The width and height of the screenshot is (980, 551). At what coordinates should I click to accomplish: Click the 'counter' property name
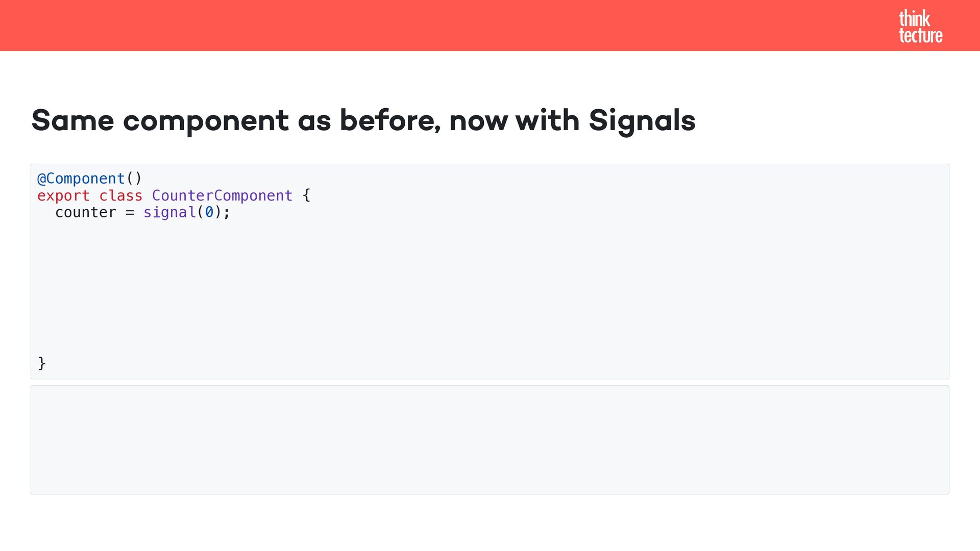point(86,212)
